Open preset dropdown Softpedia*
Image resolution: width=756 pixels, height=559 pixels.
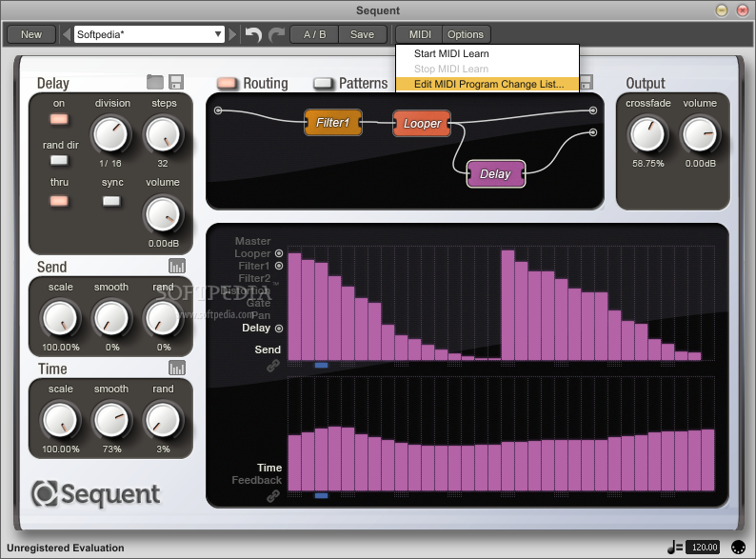(x=149, y=34)
